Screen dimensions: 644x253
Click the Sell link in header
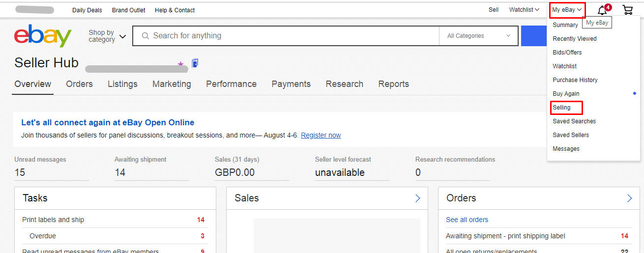(x=494, y=10)
